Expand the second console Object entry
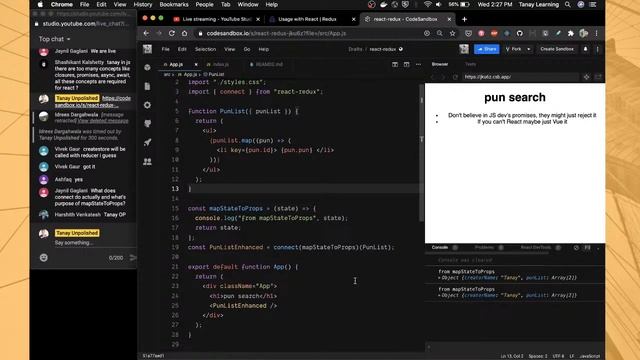 [x=440, y=296]
